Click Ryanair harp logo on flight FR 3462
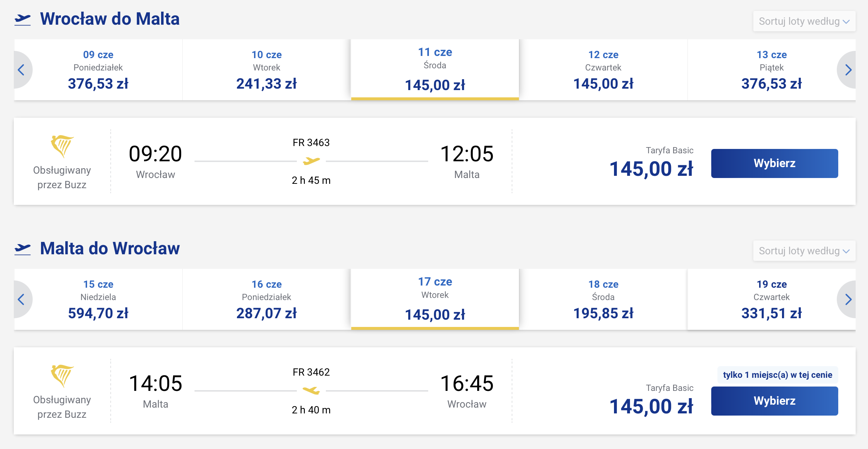The image size is (868, 449). tap(62, 376)
